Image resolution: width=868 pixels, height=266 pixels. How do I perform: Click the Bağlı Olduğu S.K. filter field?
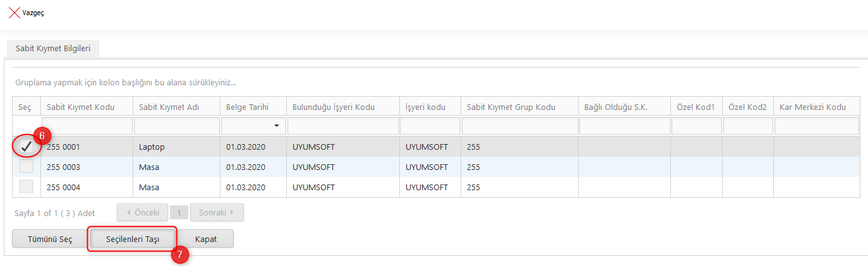(x=624, y=126)
